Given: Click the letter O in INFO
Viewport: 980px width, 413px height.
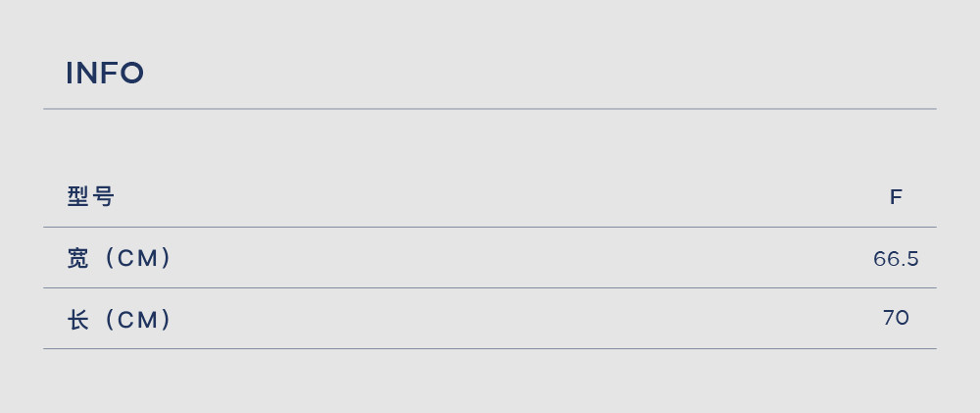Looking at the screenshot, I should (x=132, y=74).
